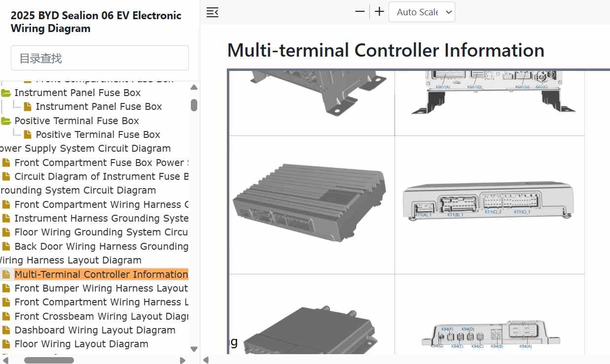Click file icon beside Floor Wiring Grounding System

(x=6, y=232)
